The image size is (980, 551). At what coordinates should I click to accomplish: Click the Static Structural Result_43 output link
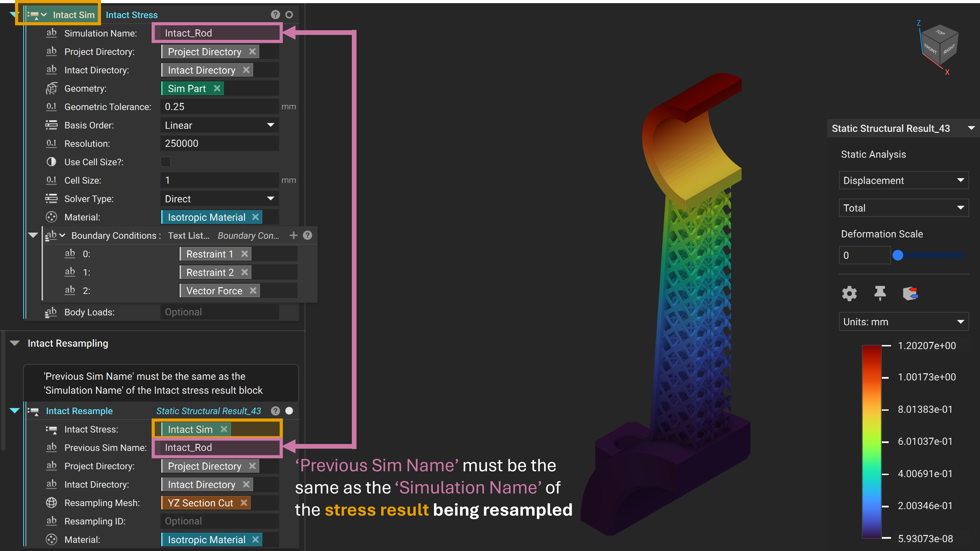click(208, 411)
